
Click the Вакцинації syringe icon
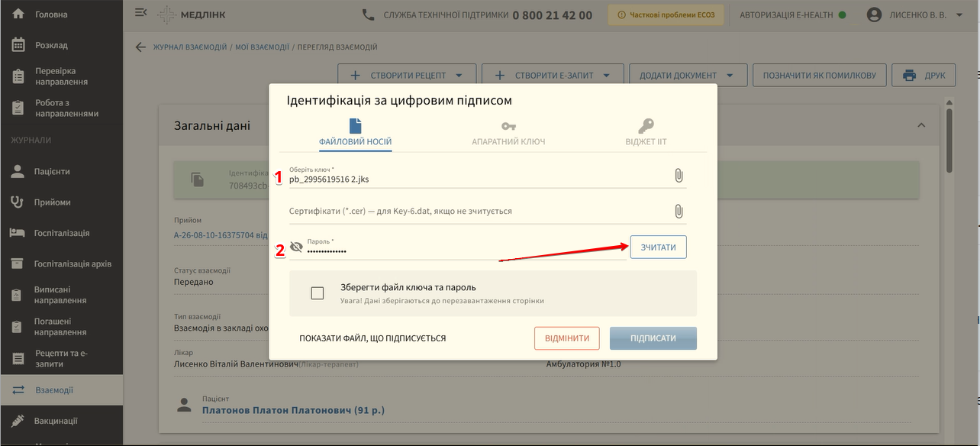17,421
